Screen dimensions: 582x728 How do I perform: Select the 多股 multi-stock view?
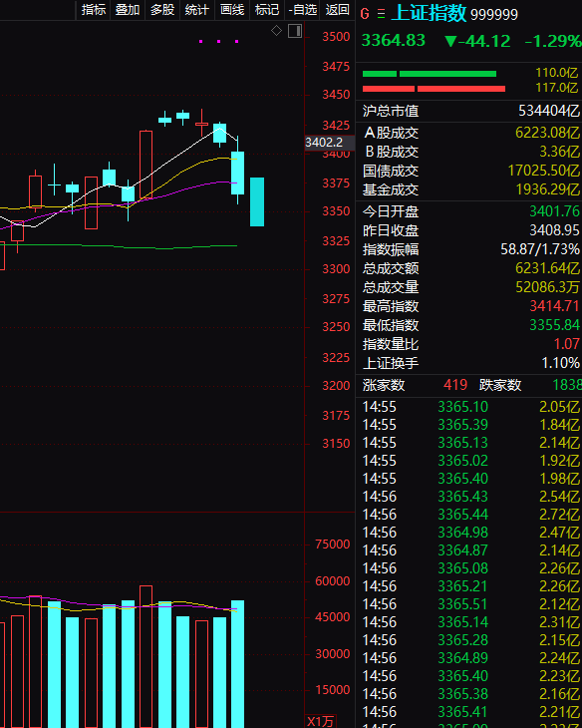point(162,9)
